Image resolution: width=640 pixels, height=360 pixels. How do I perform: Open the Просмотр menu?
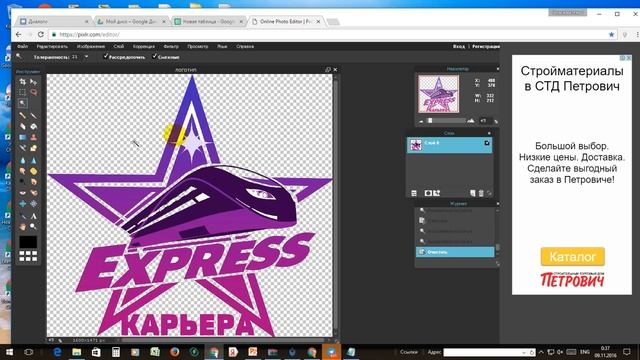click(198, 47)
